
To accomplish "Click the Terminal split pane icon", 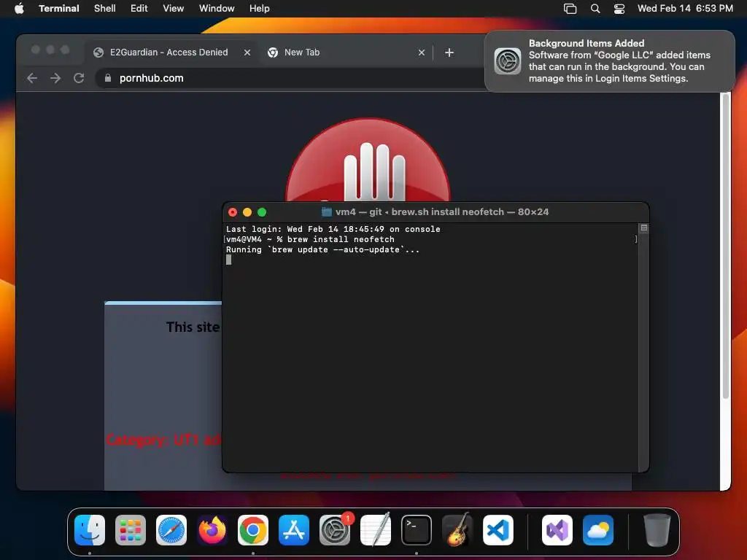I will 643,228.
